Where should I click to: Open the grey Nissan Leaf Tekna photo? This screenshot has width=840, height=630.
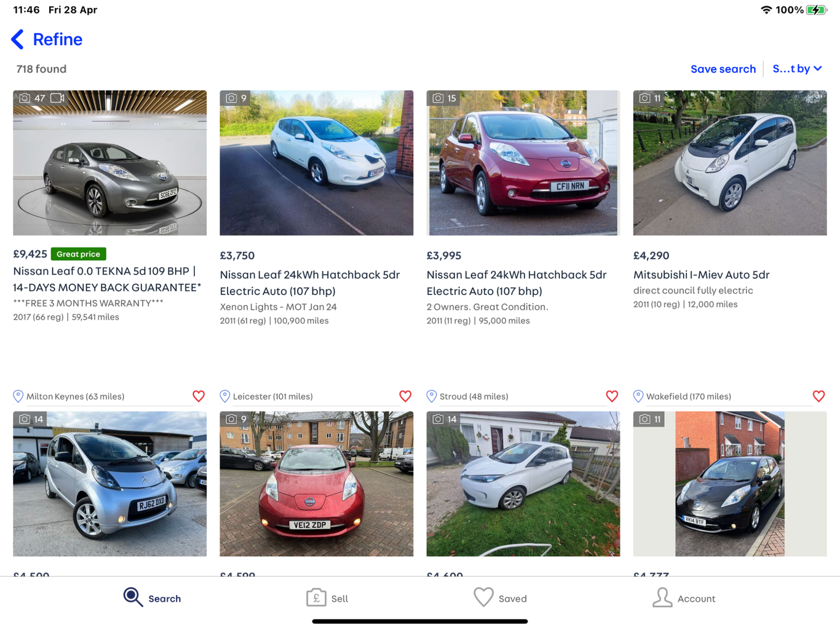109,163
